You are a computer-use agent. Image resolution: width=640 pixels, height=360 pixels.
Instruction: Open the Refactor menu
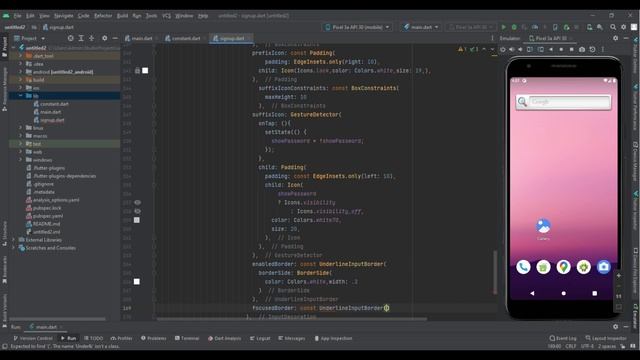coord(103,16)
